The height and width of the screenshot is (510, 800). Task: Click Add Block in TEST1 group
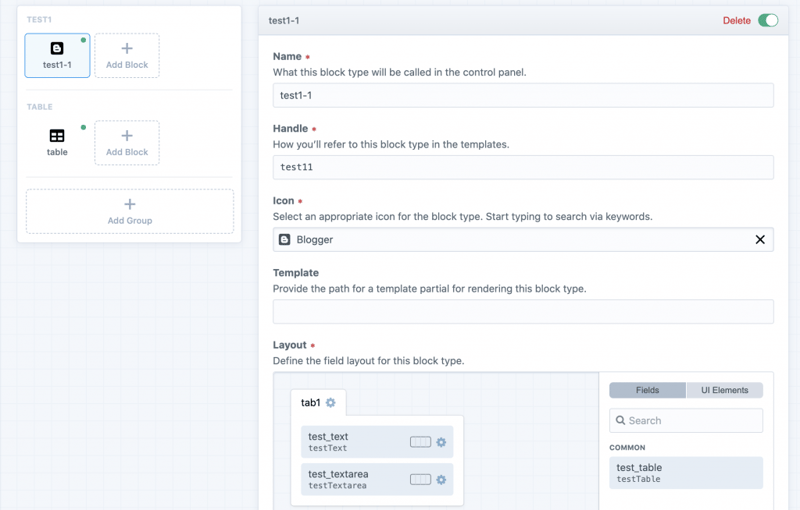pos(127,56)
